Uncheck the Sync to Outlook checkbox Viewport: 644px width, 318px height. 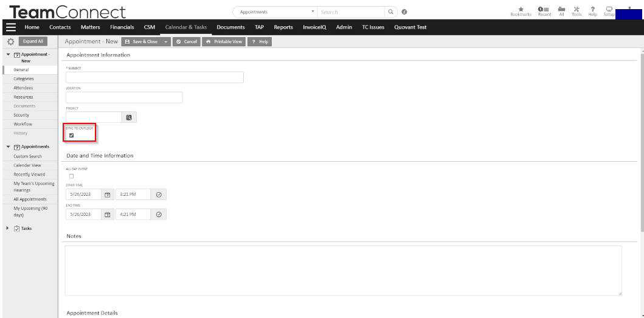(72, 136)
